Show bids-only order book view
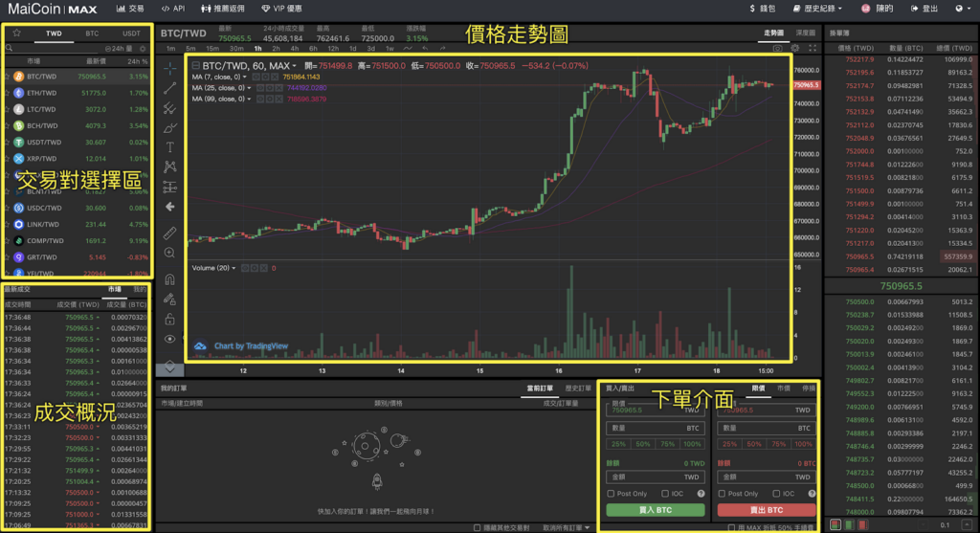The image size is (980, 533). tap(850, 525)
